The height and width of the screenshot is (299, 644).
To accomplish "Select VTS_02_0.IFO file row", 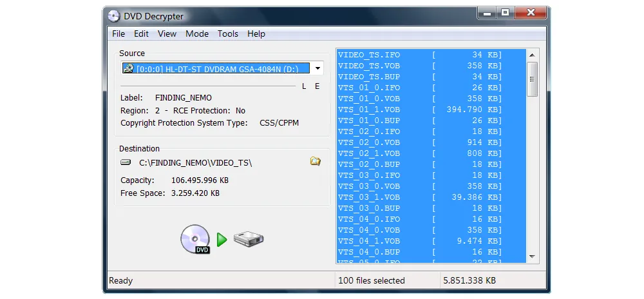I will click(x=431, y=131).
